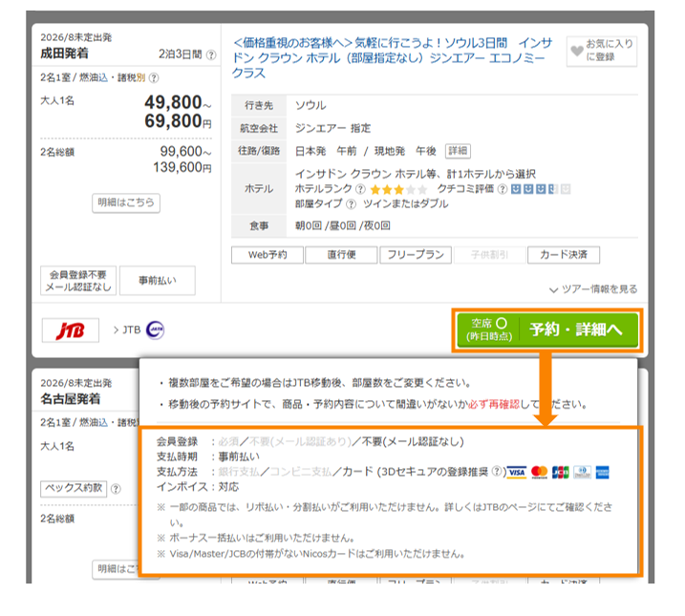Click the heart favorite icon

577,51
